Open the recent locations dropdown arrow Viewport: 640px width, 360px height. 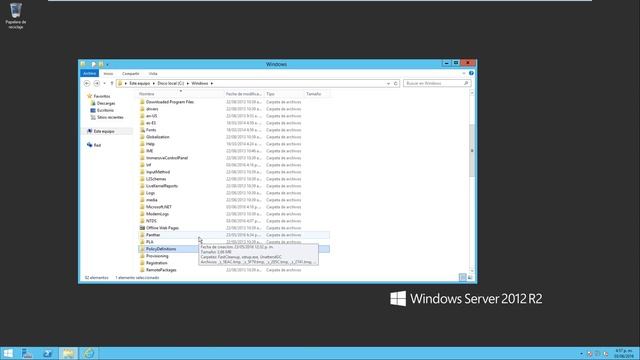coord(104,83)
